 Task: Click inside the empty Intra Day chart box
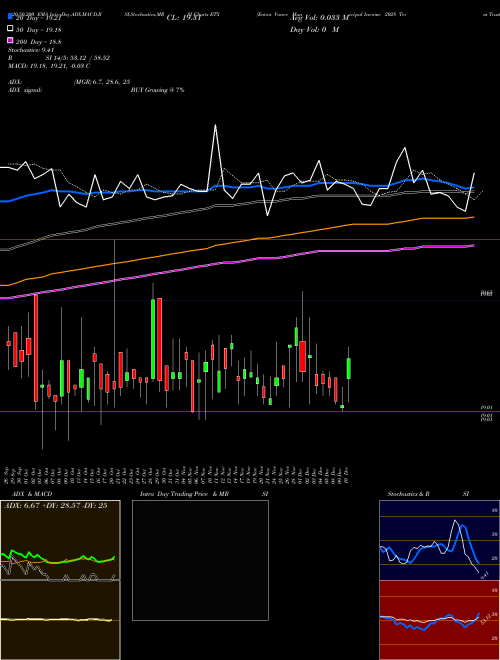pyautogui.click(x=200, y=560)
